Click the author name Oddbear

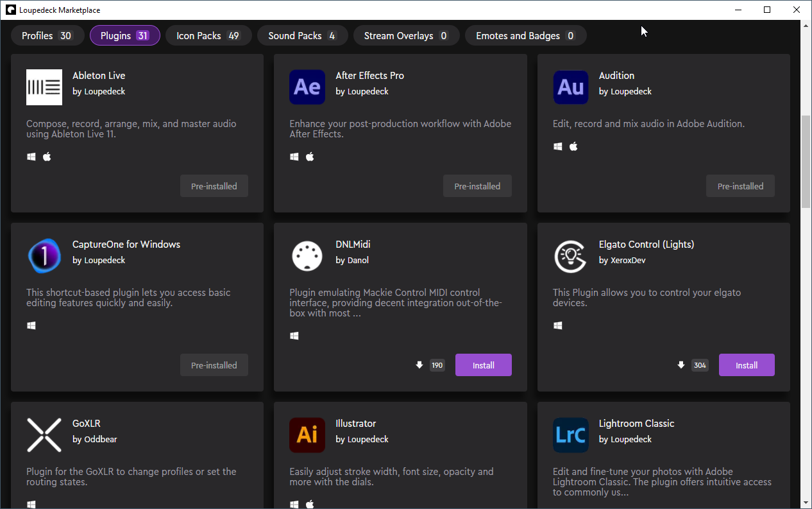click(101, 439)
